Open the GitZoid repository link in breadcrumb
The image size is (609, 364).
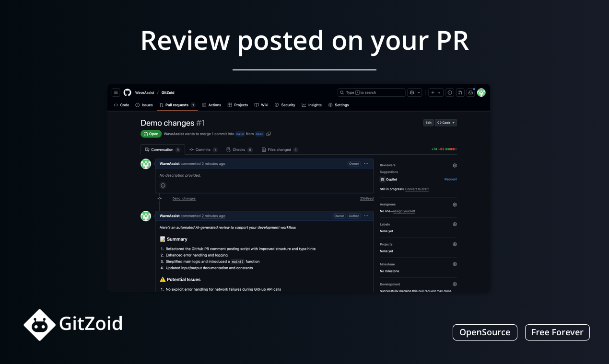168,92
